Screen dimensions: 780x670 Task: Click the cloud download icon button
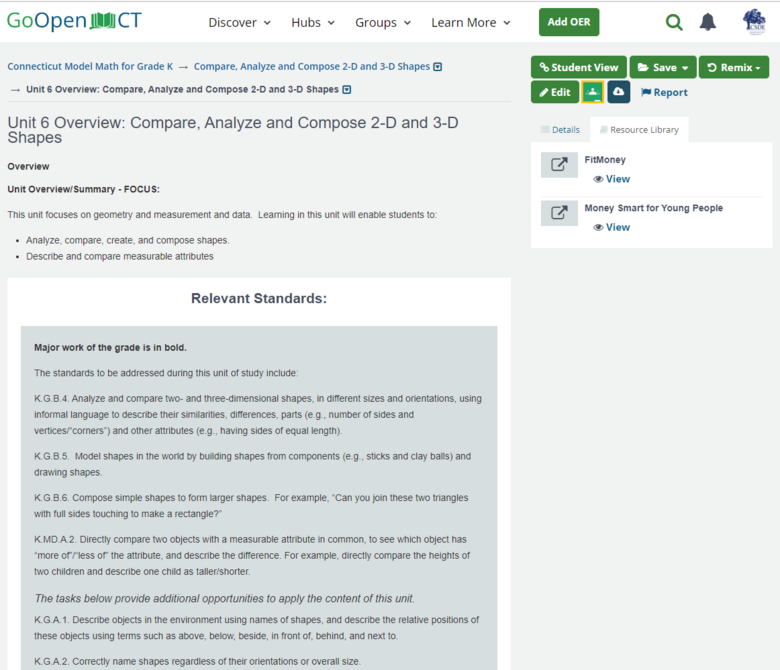point(618,92)
